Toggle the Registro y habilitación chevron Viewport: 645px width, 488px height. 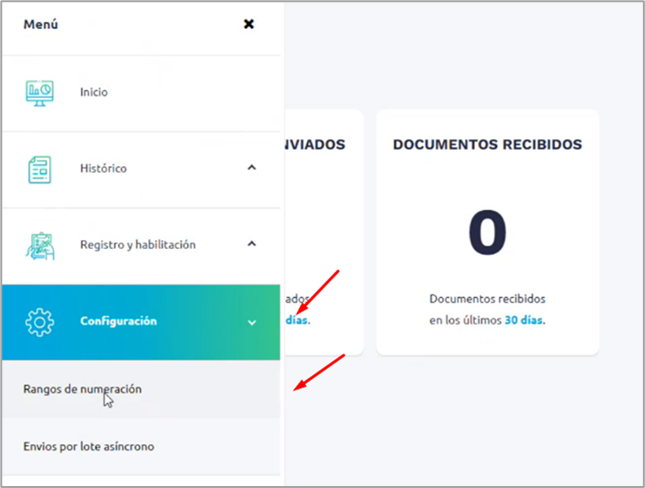(x=252, y=244)
